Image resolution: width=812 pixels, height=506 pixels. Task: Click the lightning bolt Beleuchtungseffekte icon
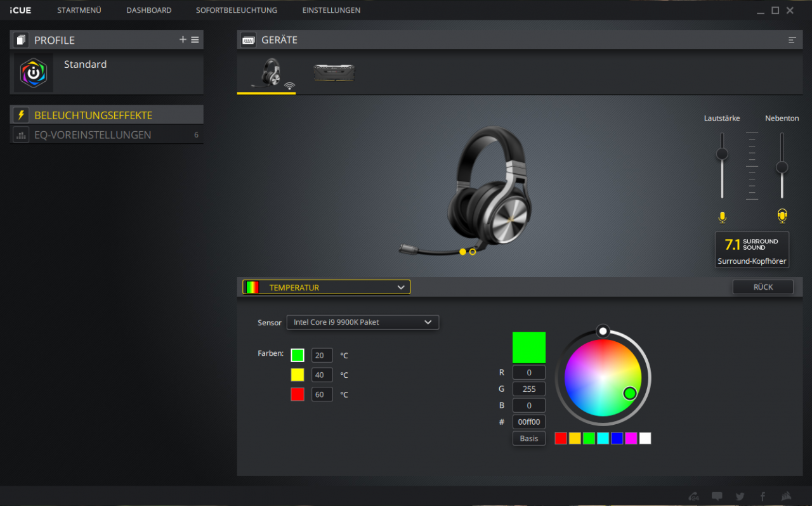21,115
